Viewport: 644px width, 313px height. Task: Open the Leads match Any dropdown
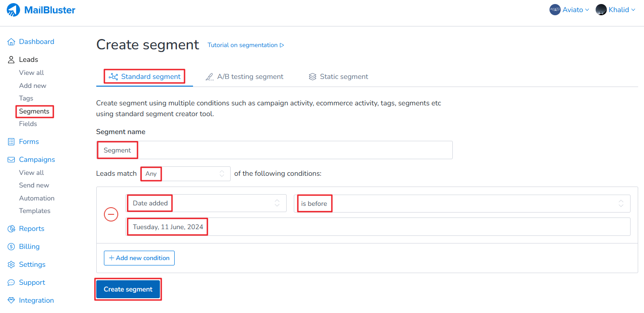(185, 174)
